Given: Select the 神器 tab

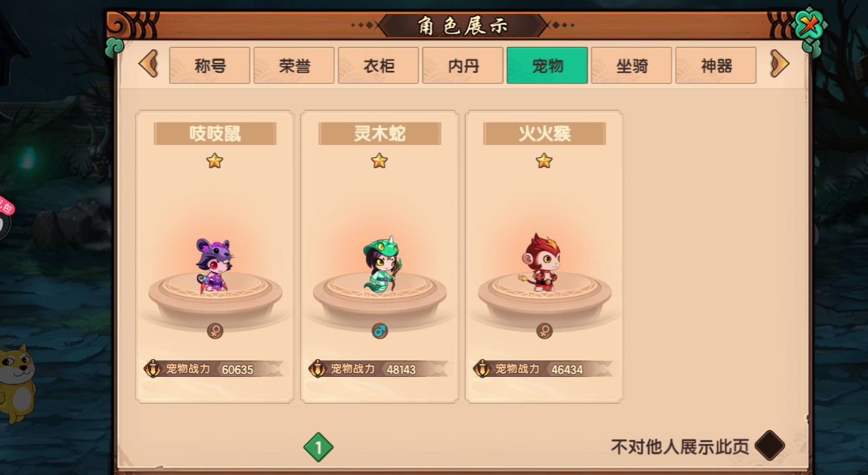Looking at the screenshot, I should [716, 66].
